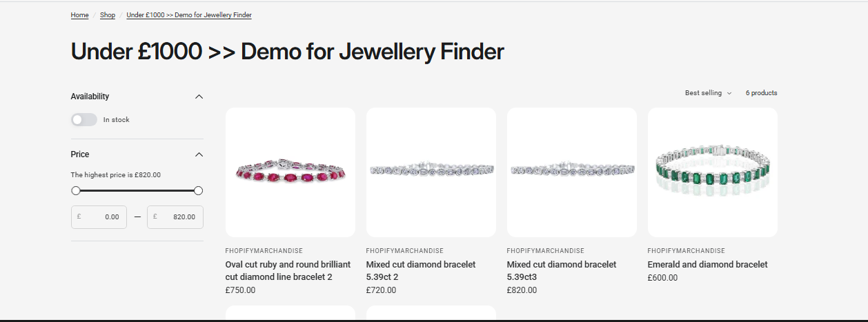Click the Availability filter heading
868x322 pixels.
[x=90, y=97]
